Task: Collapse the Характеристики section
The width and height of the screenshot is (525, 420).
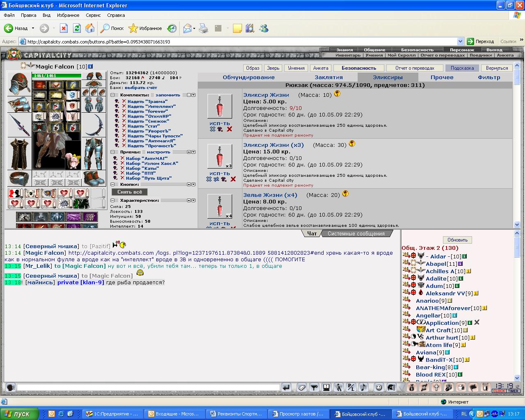Action: point(112,201)
